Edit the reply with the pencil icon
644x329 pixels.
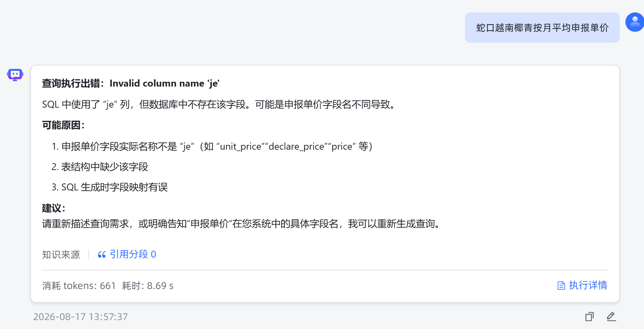pos(611,317)
